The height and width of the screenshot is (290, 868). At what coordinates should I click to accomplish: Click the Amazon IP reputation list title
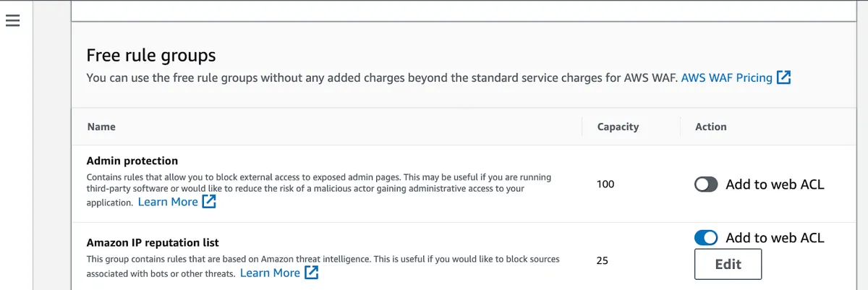[x=153, y=242]
